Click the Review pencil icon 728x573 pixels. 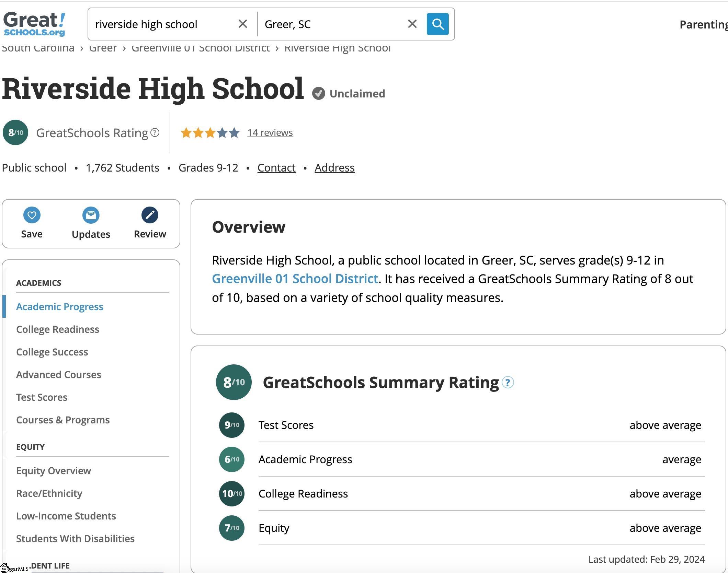(x=150, y=215)
